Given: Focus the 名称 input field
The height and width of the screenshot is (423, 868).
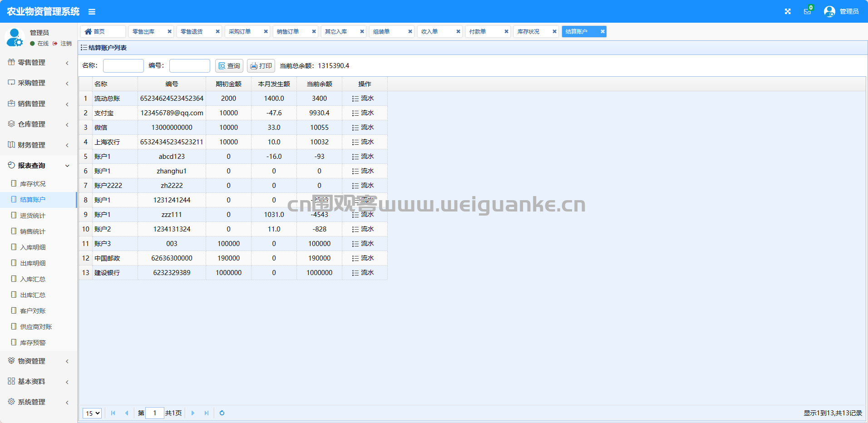Looking at the screenshot, I should pyautogui.click(x=123, y=66).
